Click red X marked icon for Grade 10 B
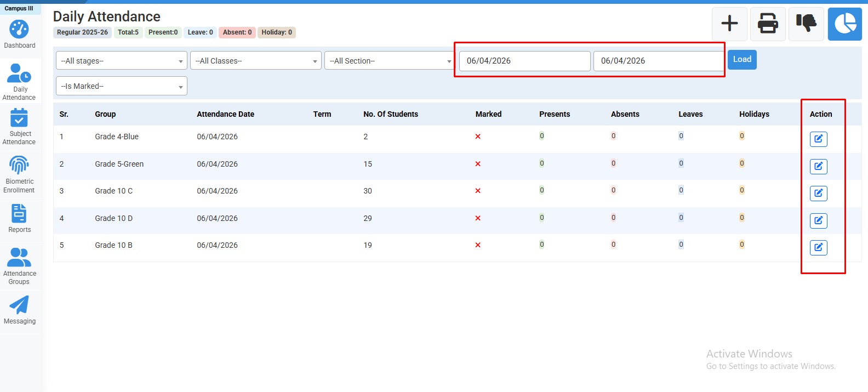Image resolution: width=868 pixels, height=392 pixels. pyautogui.click(x=478, y=245)
